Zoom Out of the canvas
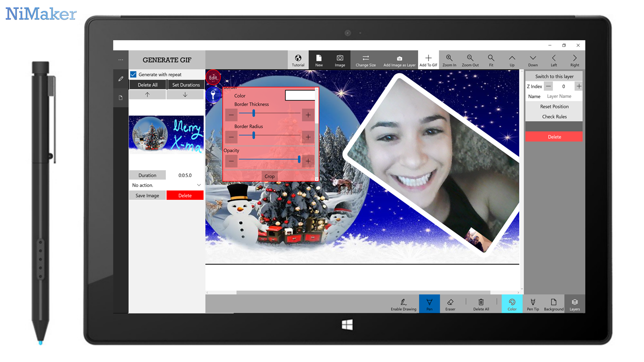 pyautogui.click(x=470, y=60)
